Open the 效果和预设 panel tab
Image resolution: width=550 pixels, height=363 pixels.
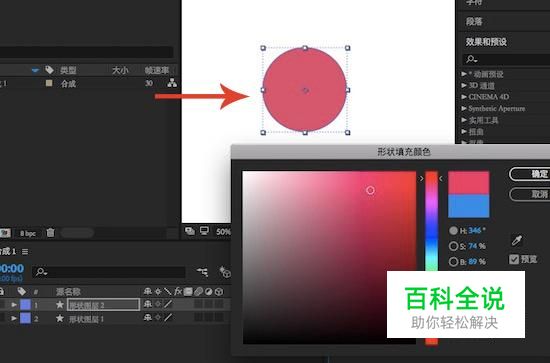click(x=486, y=42)
